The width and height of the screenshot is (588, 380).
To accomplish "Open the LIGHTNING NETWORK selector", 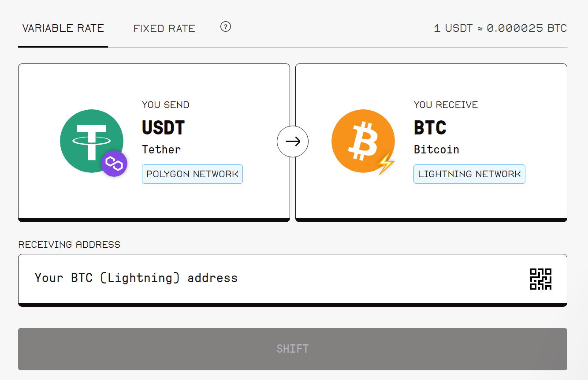I will (x=469, y=174).
